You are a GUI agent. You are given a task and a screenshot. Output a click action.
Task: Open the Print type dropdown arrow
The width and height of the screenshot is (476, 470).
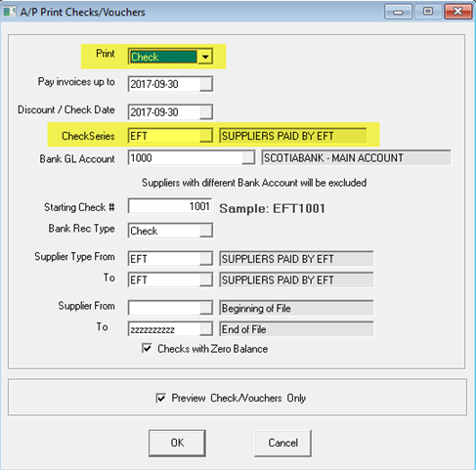[x=205, y=57]
